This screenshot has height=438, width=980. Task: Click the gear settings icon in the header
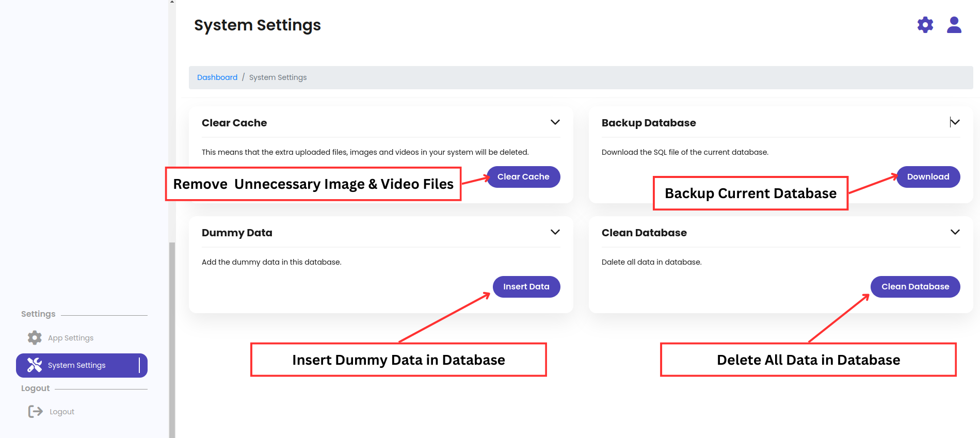pos(925,25)
